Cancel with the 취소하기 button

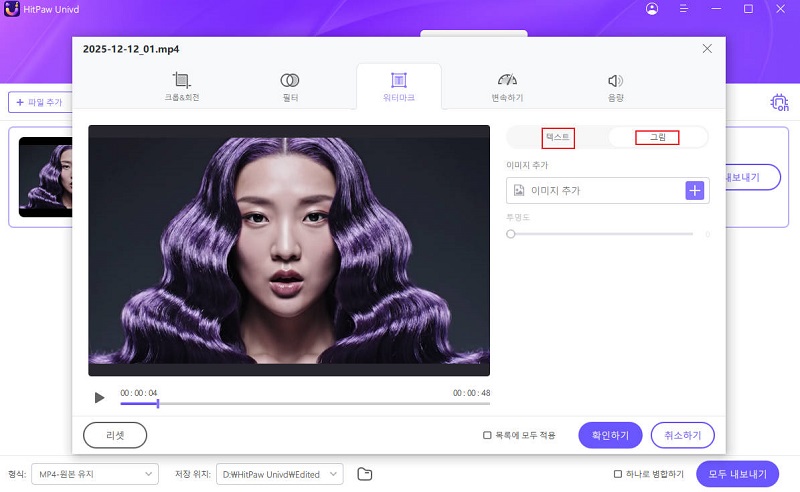682,435
